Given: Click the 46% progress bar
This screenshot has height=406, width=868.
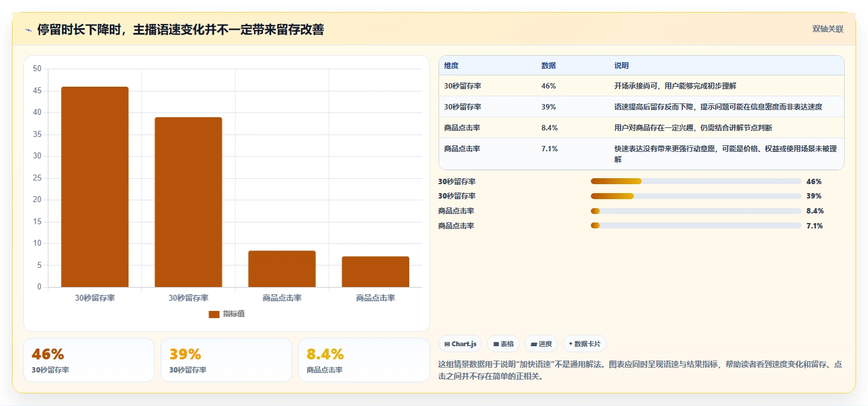Looking at the screenshot, I should [x=696, y=181].
